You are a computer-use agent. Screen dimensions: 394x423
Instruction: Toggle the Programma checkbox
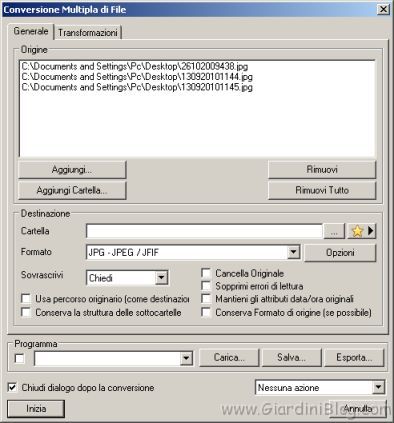click(x=20, y=359)
